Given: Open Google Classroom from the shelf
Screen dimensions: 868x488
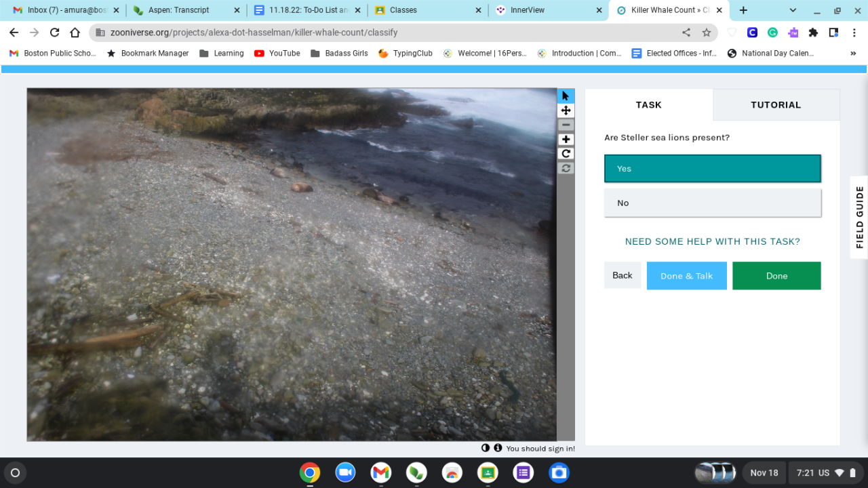Looking at the screenshot, I should click(488, 472).
